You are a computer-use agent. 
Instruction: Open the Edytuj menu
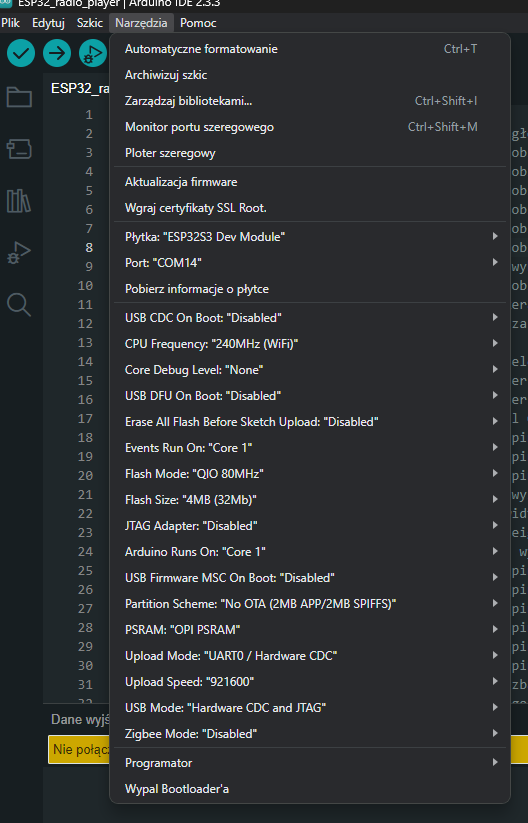pos(48,23)
